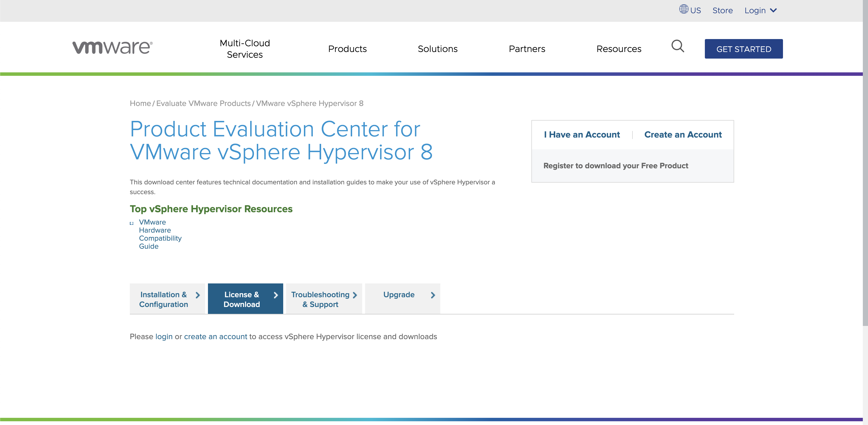This screenshot has height=425, width=868.
Task: Click the hardware compatibility list bullet icon
Action: (x=132, y=223)
